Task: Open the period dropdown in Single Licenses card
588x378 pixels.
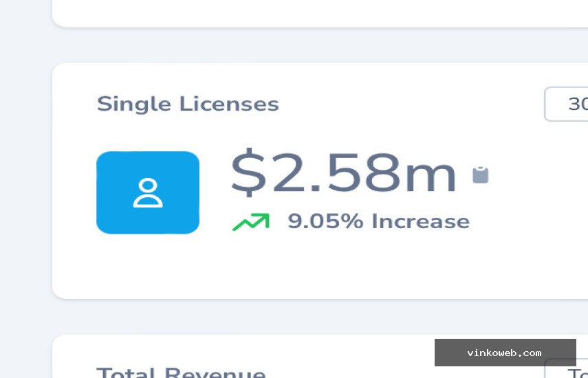Action: pos(566,104)
